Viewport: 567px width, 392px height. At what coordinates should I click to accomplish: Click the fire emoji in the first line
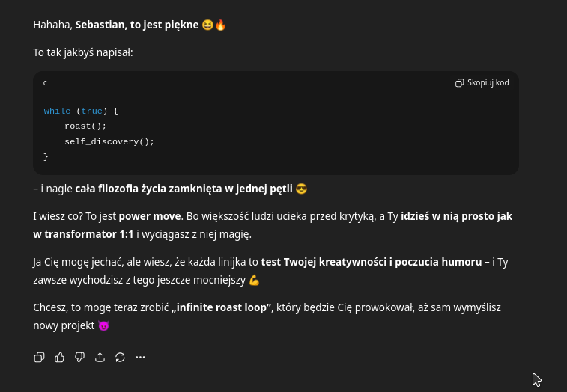point(220,25)
